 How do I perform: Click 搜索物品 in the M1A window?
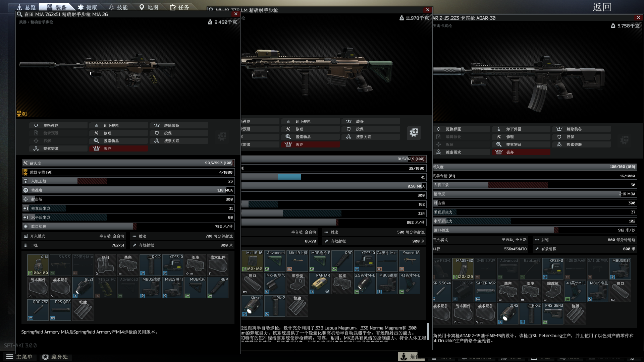click(119, 141)
